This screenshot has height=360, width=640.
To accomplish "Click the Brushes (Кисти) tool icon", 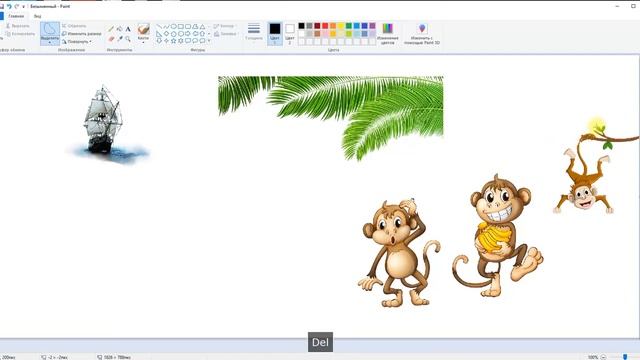I will (x=144, y=29).
